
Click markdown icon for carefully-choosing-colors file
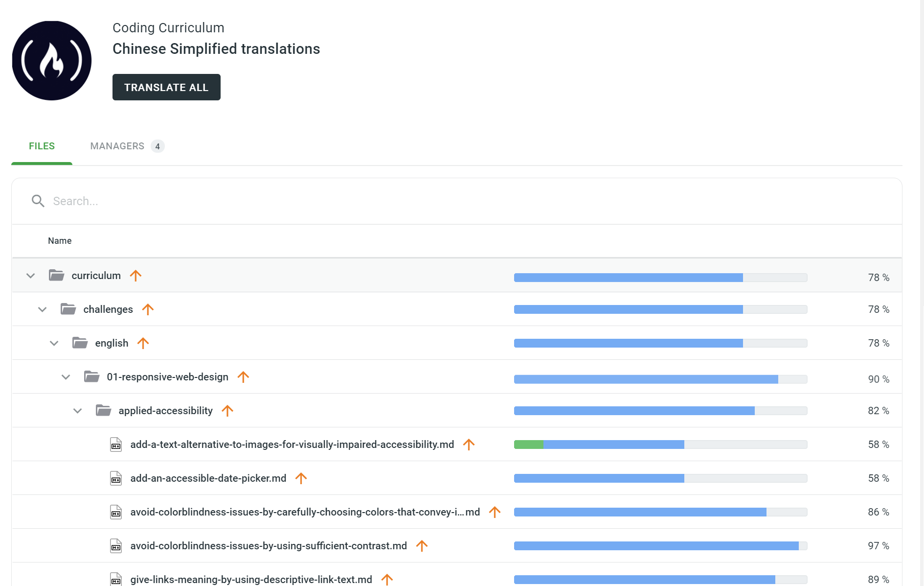116,512
